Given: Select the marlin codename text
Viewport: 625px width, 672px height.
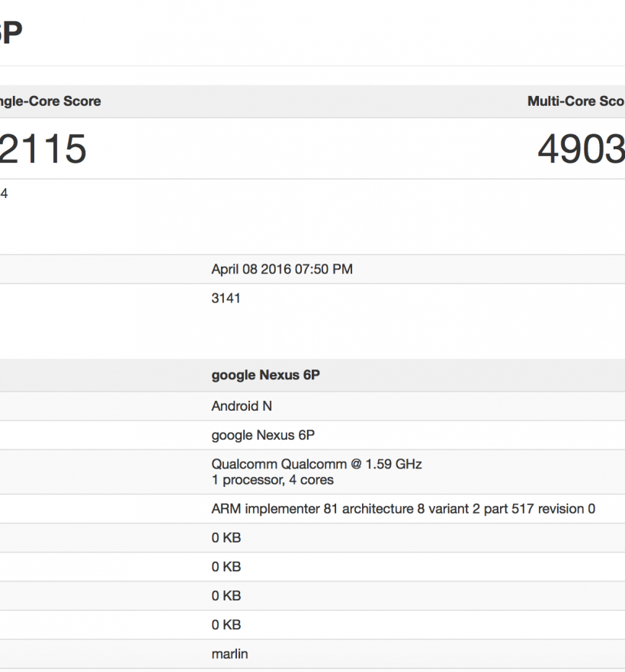Looking at the screenshot, I should click(x=229, y=654).
